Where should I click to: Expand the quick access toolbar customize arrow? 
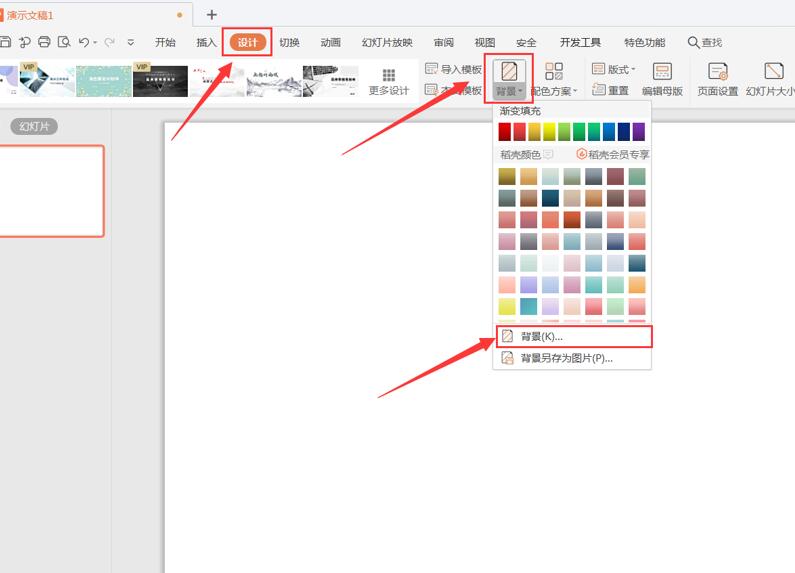(131, 42)
